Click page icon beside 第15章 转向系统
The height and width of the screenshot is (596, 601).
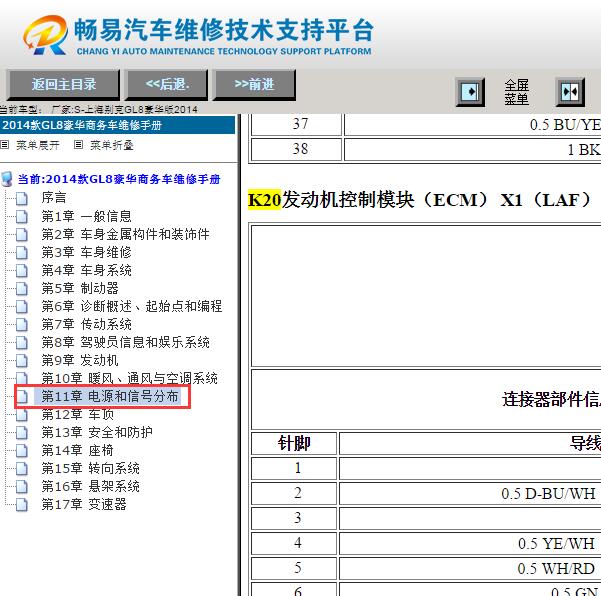tap(22, 469)
